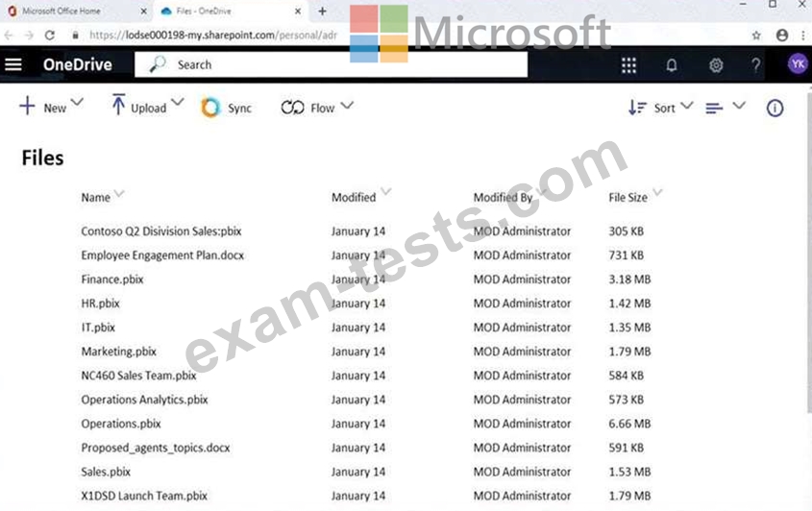Click the OneDrive title link
This screenshot has width=812, height=511.
coord(78,64)
